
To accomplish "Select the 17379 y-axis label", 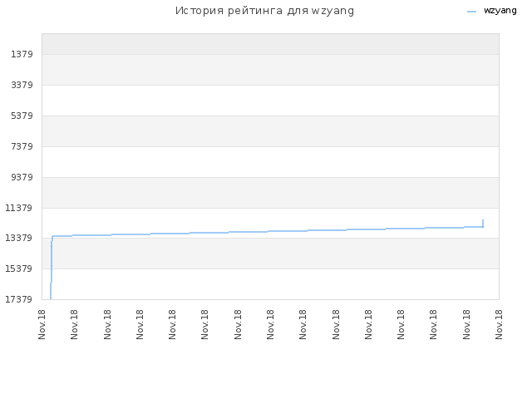I will [18, 299].
